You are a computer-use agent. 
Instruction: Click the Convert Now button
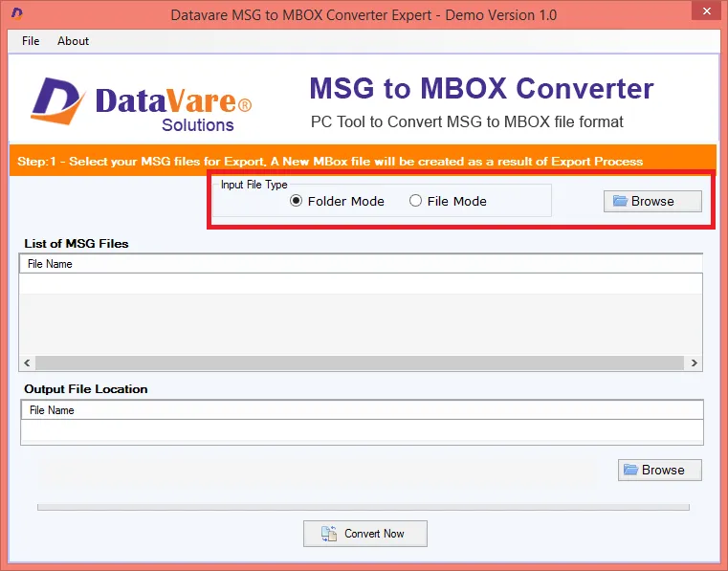(364, 534)
